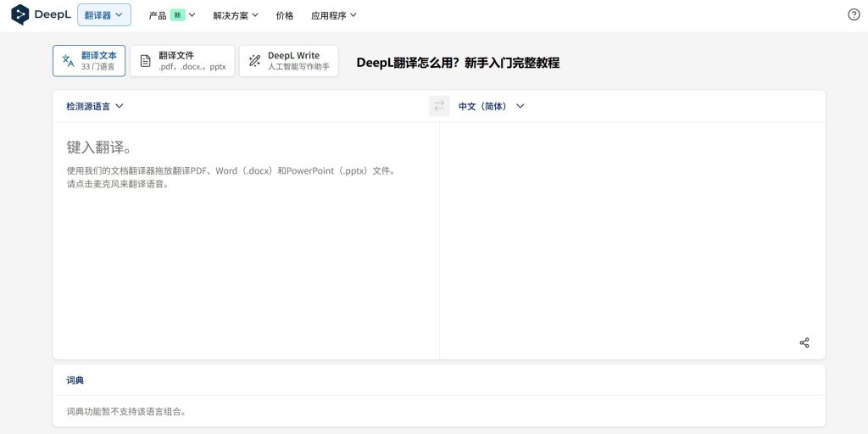
Task: Select the 翻译文本 tab
Action: click(x=89, y=61)
